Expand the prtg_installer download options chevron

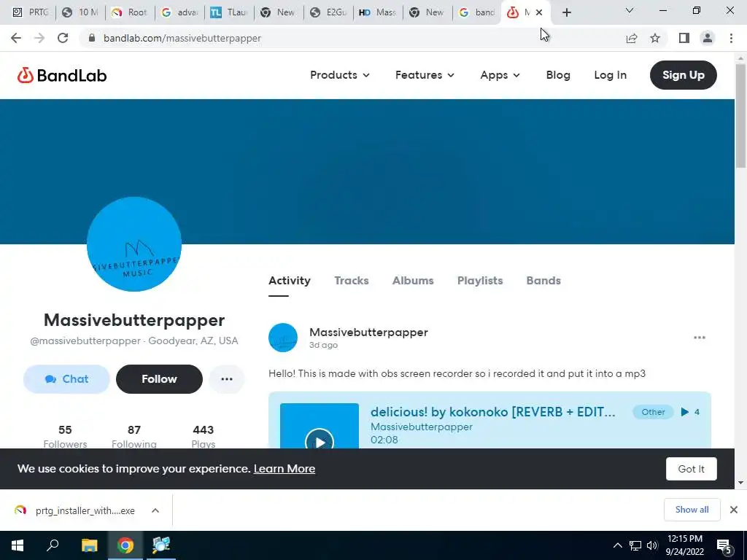[x=155, y=510]
